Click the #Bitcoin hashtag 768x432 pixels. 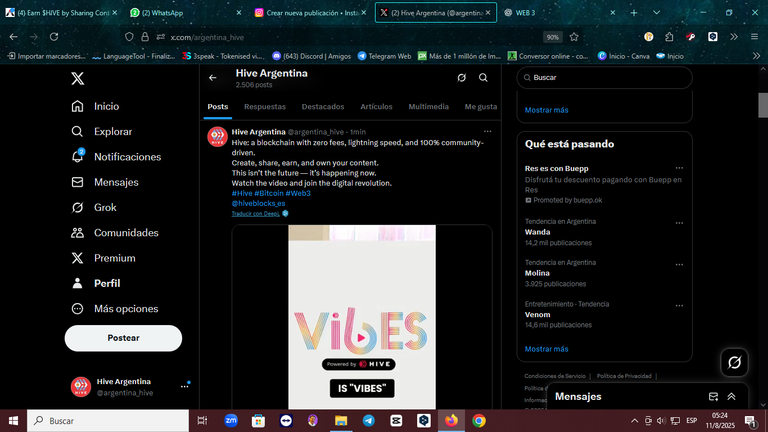269,193
